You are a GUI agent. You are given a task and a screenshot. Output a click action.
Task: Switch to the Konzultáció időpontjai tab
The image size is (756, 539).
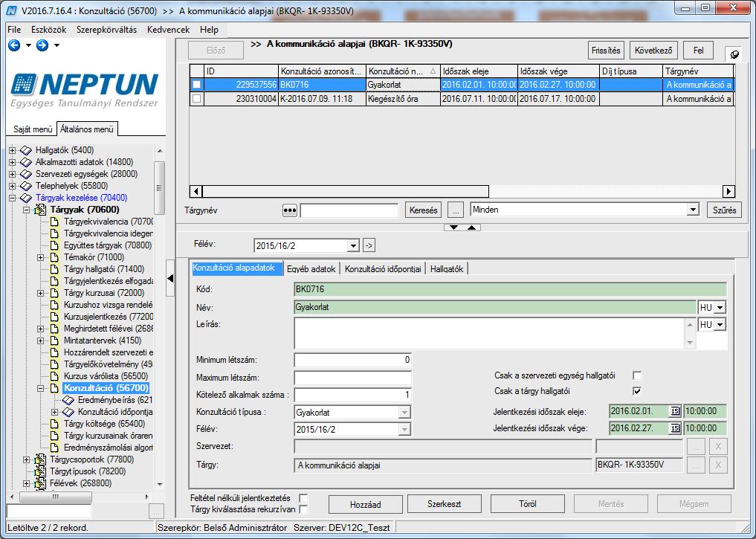point(383,269)
